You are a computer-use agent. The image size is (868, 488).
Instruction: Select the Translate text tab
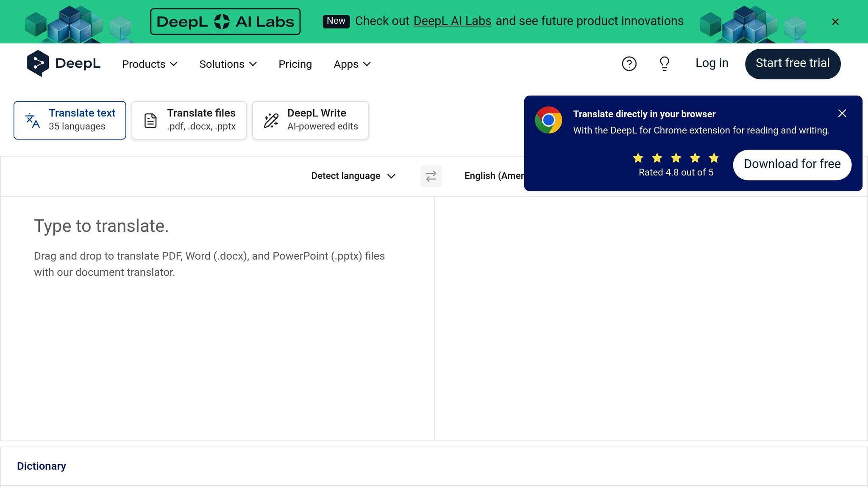point(70,120)
